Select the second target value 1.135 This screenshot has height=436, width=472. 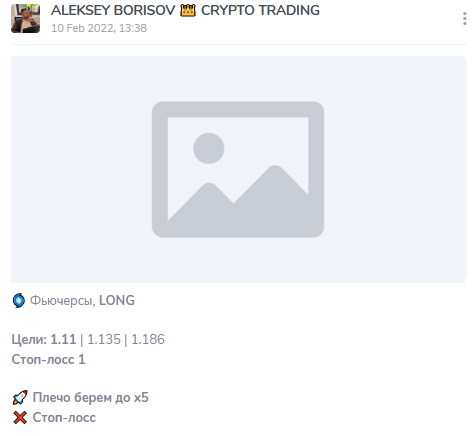pos(104,339)
